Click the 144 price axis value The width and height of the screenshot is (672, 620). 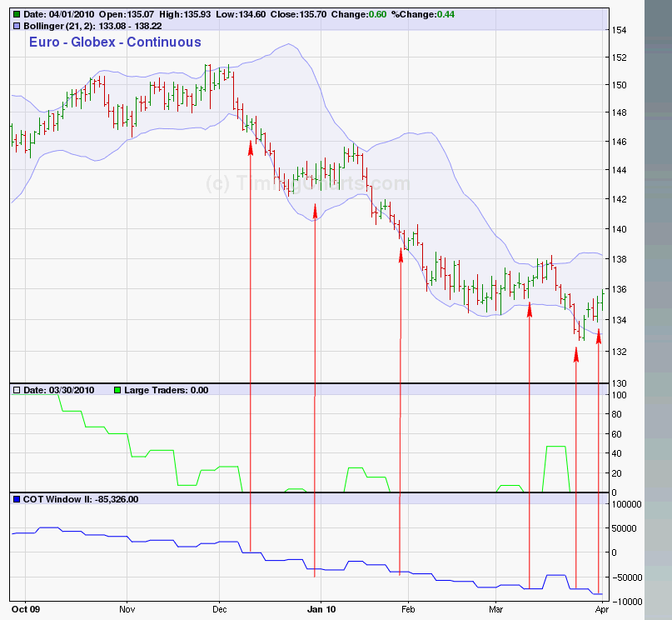pyautogui.click(x=619, y=170)
